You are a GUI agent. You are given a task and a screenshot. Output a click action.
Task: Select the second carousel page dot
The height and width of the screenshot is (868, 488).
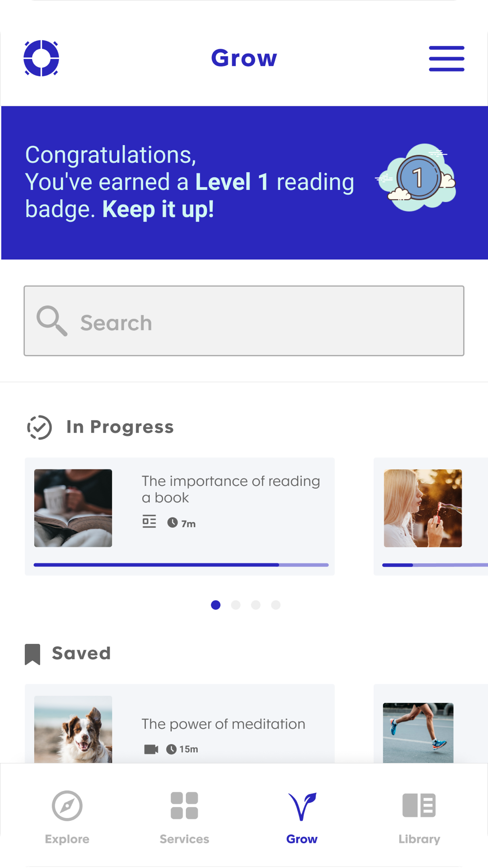tap(236, 605)
